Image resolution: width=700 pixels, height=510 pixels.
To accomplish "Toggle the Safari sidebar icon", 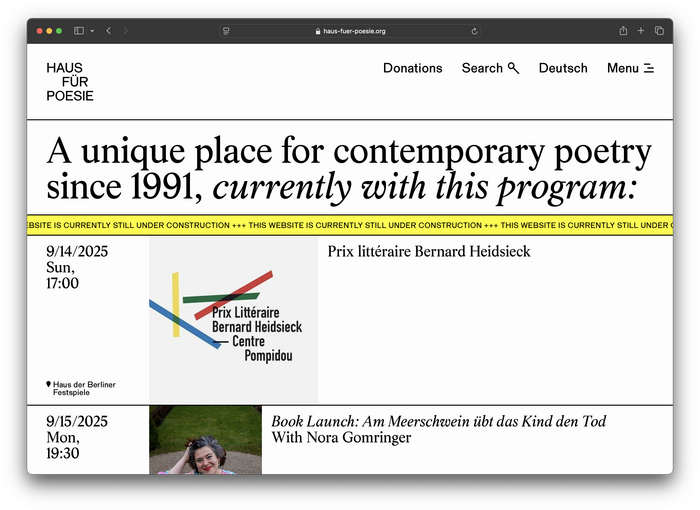I will 79,31.
